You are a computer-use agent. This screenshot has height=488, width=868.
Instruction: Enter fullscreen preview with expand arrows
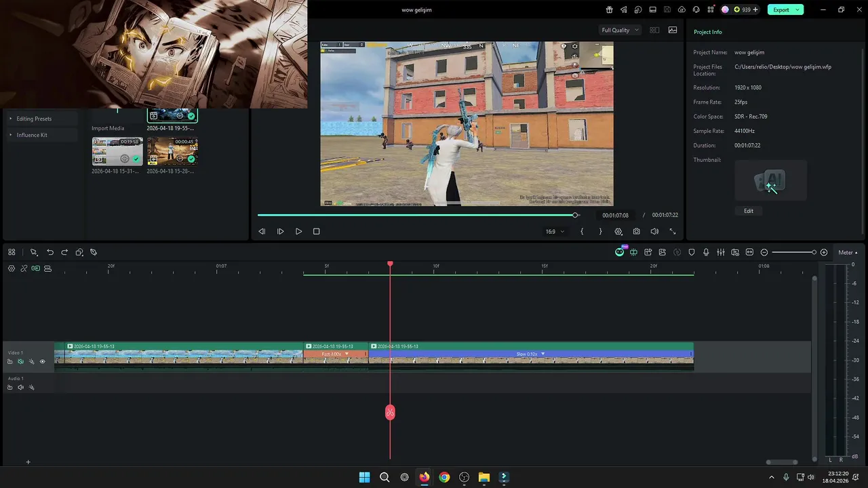673,231
